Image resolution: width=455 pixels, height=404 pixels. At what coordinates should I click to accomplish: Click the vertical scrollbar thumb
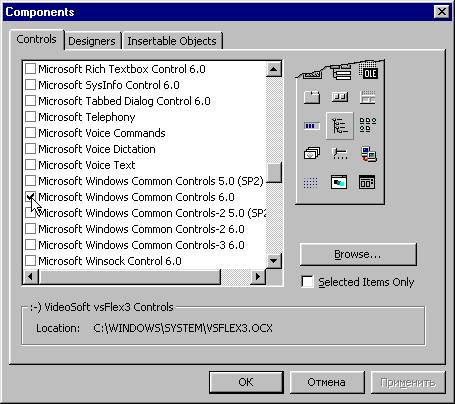click(274, 172)
